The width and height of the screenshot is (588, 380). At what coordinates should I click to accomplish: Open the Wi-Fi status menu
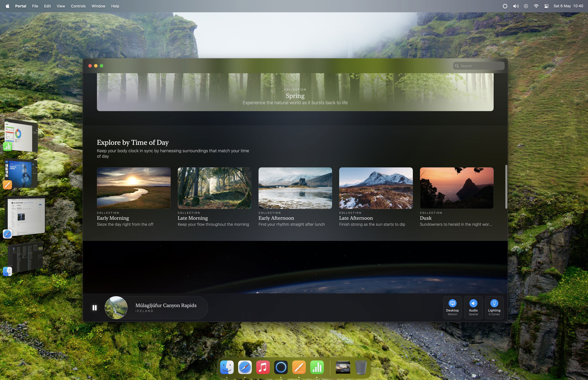tap(536, 6)
